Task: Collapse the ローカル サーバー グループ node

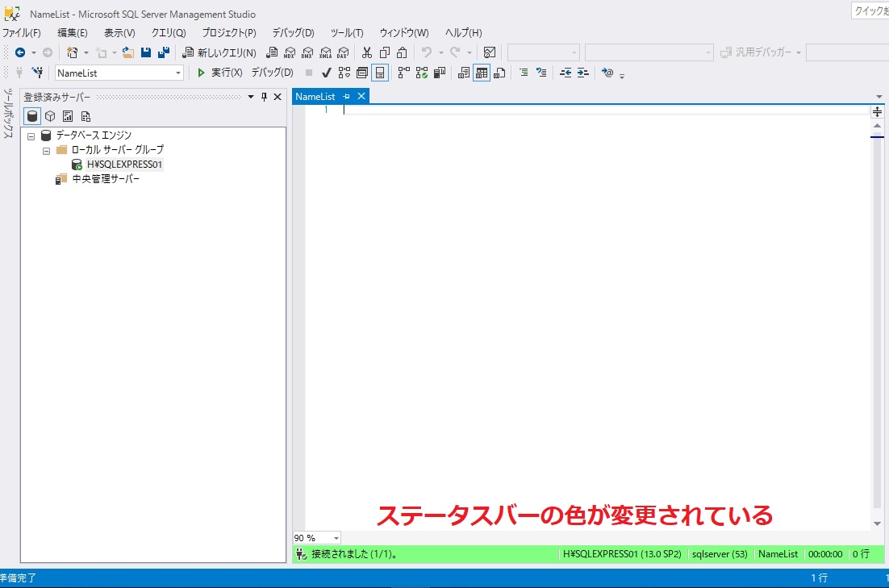Action: [47, 151]
